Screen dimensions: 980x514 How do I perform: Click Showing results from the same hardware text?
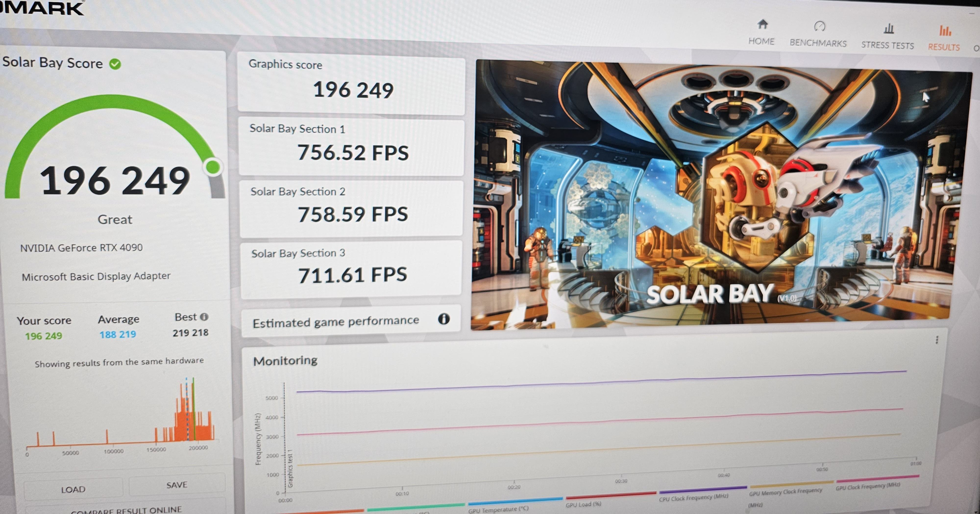pos(119,362)
